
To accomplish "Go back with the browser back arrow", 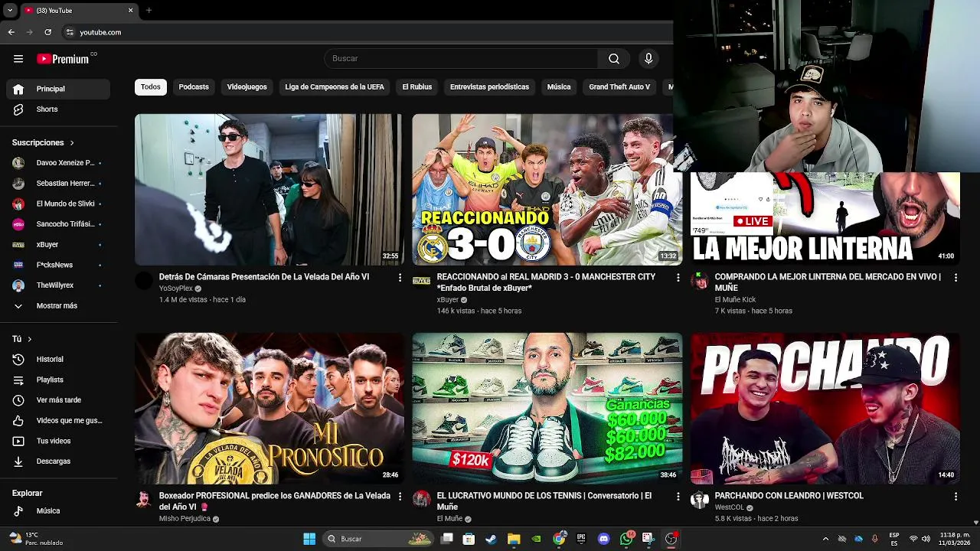I will click(11, 32).
